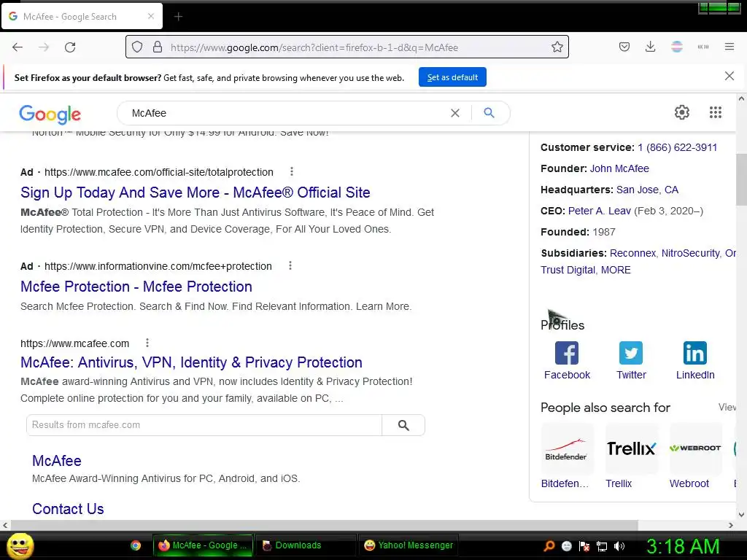Open options for the mcafee.com totalprotection ad
Viewport: 747px width, 560px height.
(292, 171)
